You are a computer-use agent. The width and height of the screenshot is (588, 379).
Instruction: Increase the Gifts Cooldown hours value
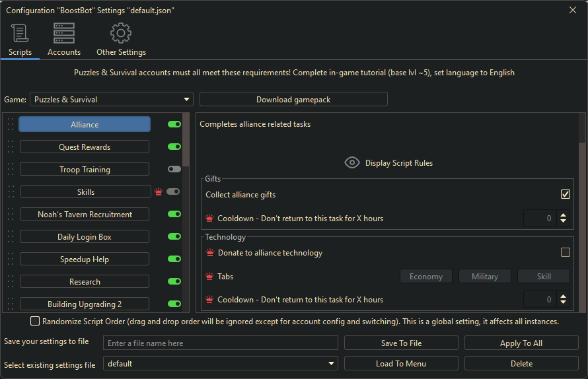point(563,215)
